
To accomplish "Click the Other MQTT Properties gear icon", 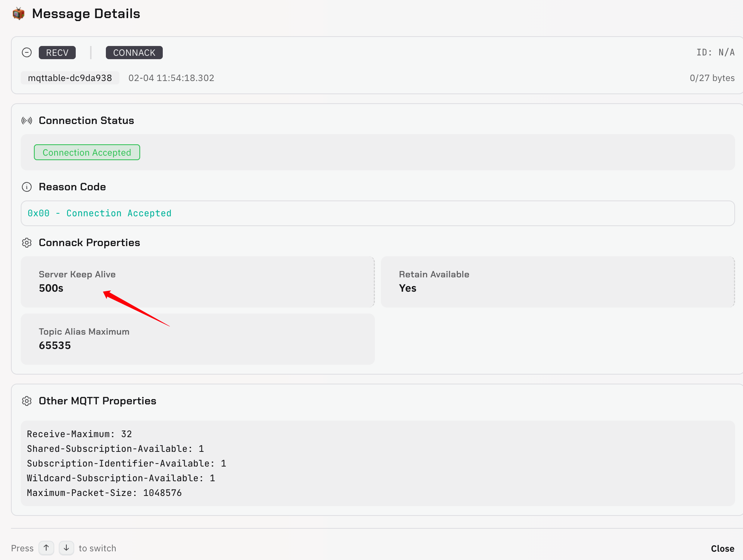I will [27, 401].
